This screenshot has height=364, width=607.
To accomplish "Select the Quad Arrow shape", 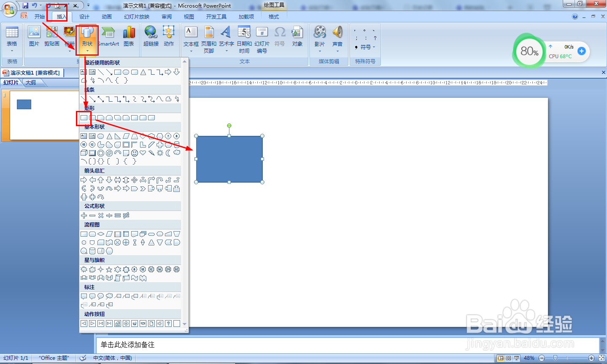I will (x=135, y=180).
